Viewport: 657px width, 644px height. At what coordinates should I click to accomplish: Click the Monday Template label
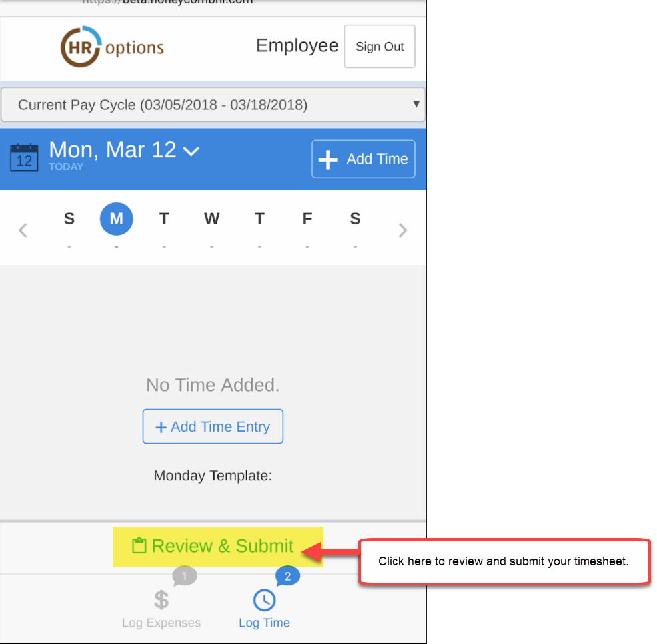(213, 476)
